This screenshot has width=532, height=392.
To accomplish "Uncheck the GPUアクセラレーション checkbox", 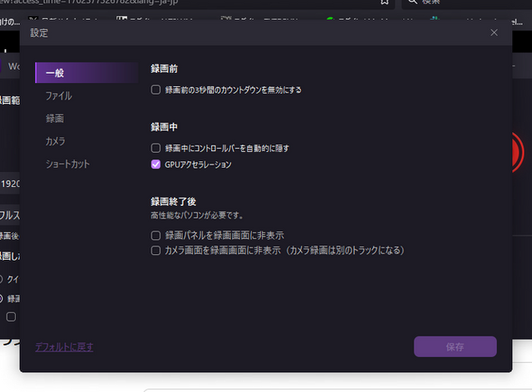I will click(x=155, y=164).
